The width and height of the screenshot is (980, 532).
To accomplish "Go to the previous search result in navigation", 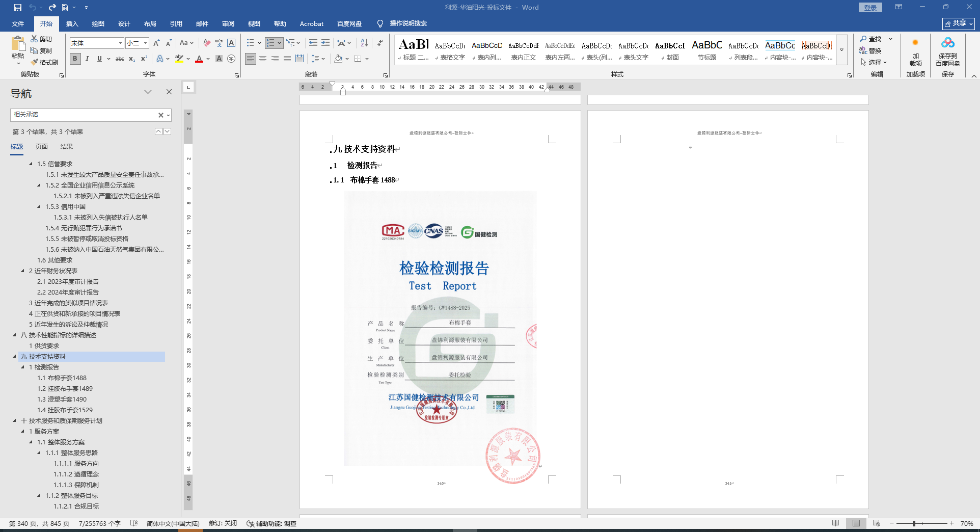I will coord(158,131).
